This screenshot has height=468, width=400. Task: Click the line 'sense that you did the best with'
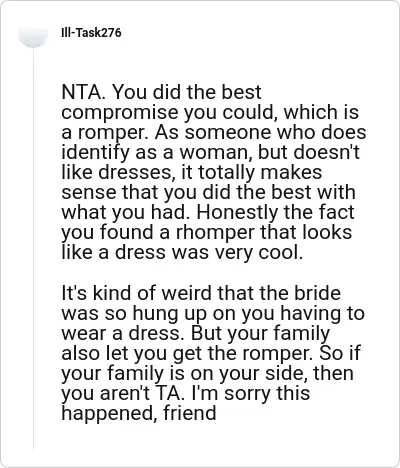208,192
